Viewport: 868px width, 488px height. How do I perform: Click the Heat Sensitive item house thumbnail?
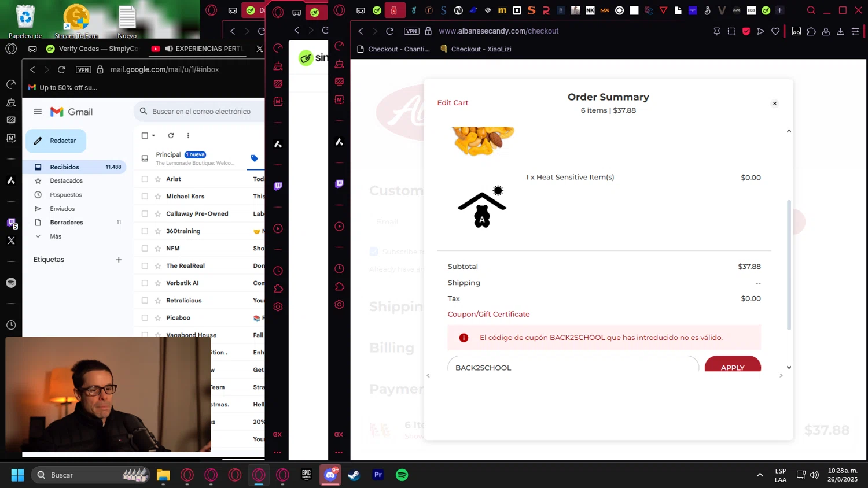pyautogui.click(x=482, y=207)
